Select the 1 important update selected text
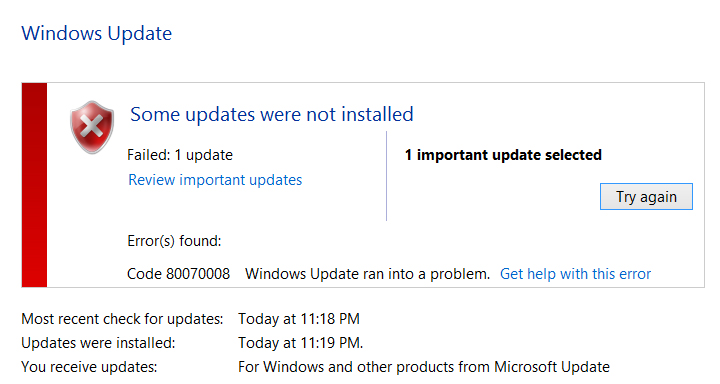 click(503, 155)
